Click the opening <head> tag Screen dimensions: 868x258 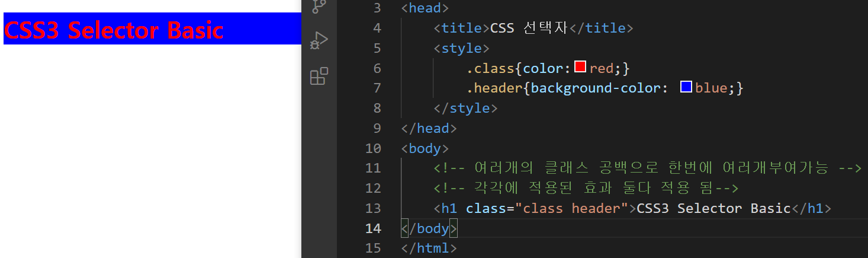click(425, 8)
